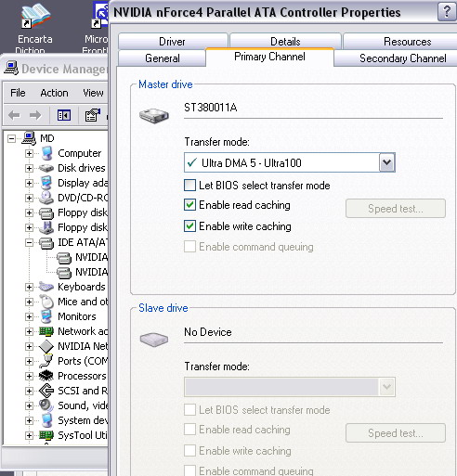The height and width of the screenshot is (476, 457).
Task: Click the master drive hard disk icon
Action: coord(154,116)
